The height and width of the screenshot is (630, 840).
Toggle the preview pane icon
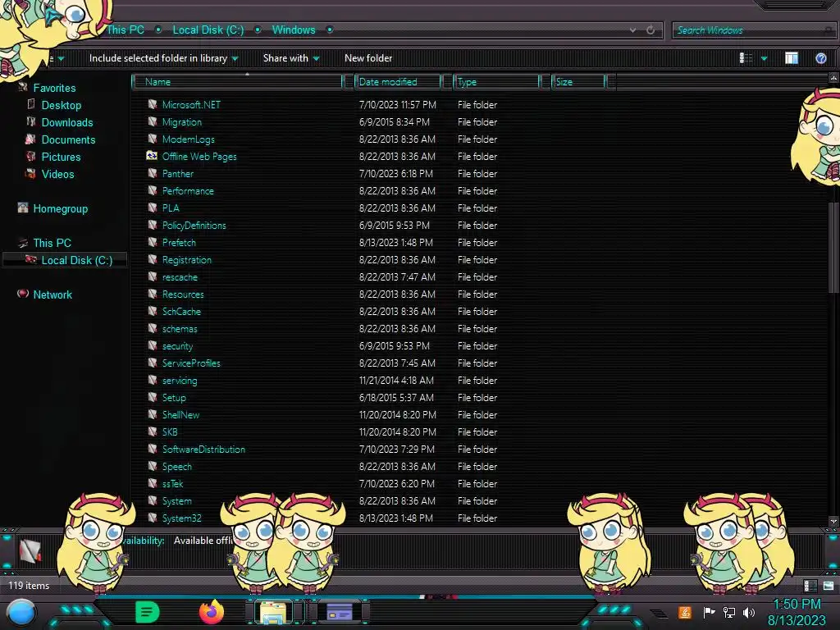point(792,58)
